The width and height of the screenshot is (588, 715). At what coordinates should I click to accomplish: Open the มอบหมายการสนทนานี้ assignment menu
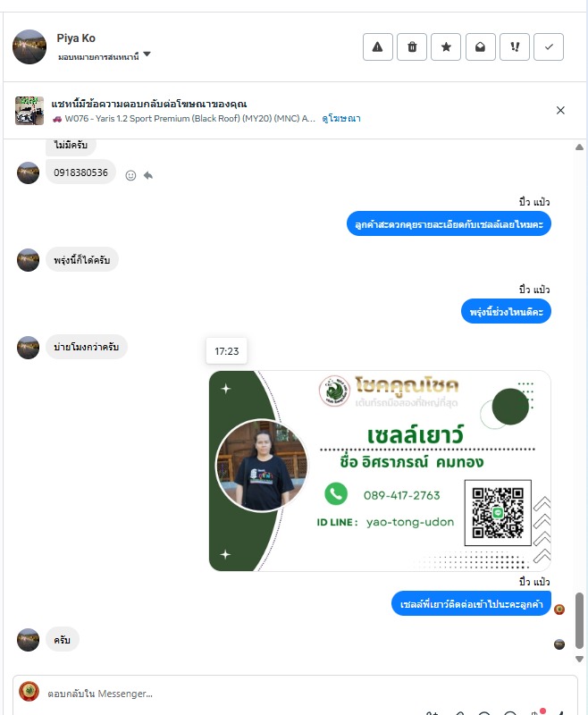tap(98, 56)
